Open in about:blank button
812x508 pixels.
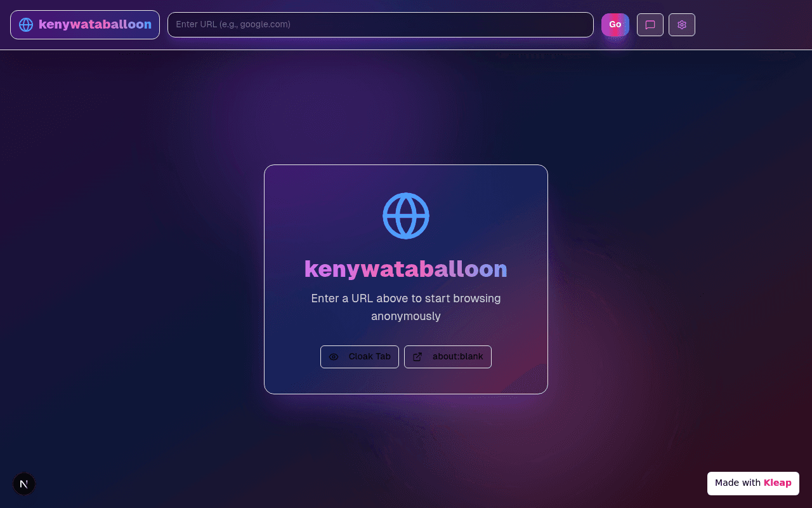(448, 357)
